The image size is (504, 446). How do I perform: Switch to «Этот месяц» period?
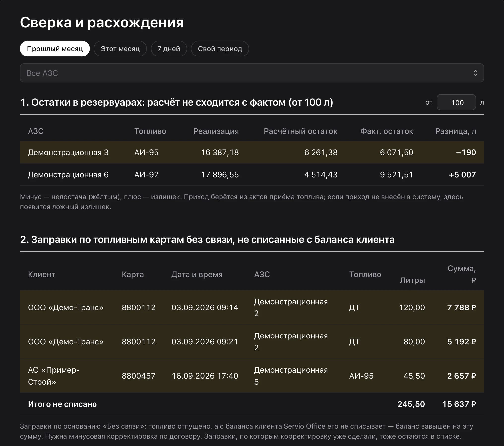click(x=120, y=49)
